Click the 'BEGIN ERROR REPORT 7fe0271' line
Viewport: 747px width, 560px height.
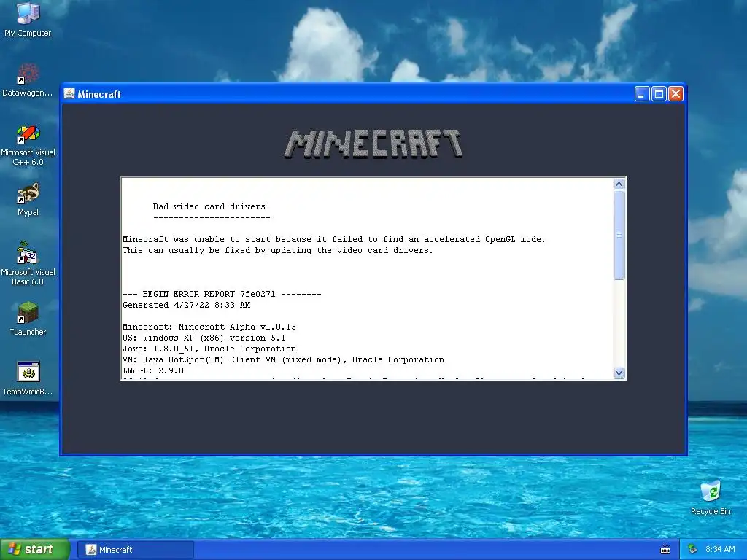point(222,295)
